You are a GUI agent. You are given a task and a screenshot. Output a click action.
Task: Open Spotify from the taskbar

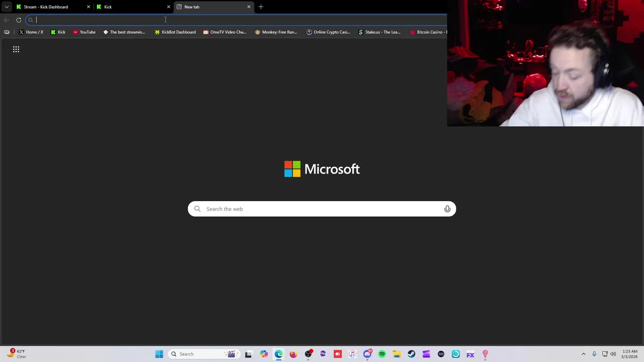[x=382, y=354]
